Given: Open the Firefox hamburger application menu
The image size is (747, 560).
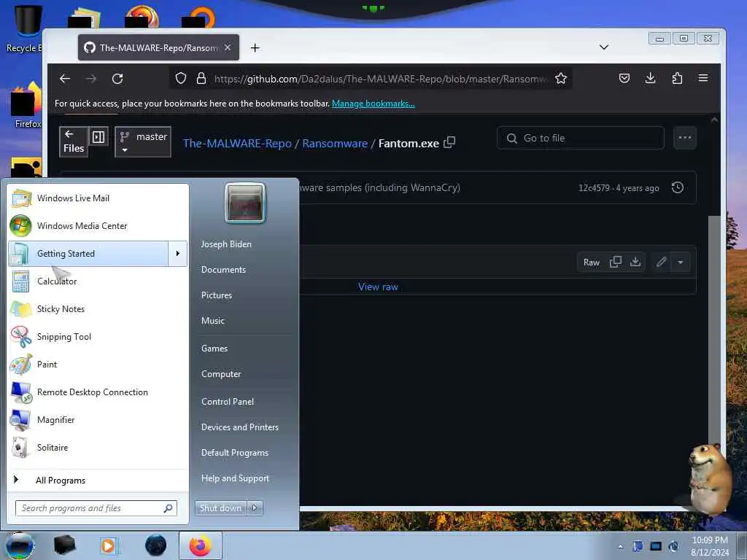Looking at the screenshot, I should [703, 78].
